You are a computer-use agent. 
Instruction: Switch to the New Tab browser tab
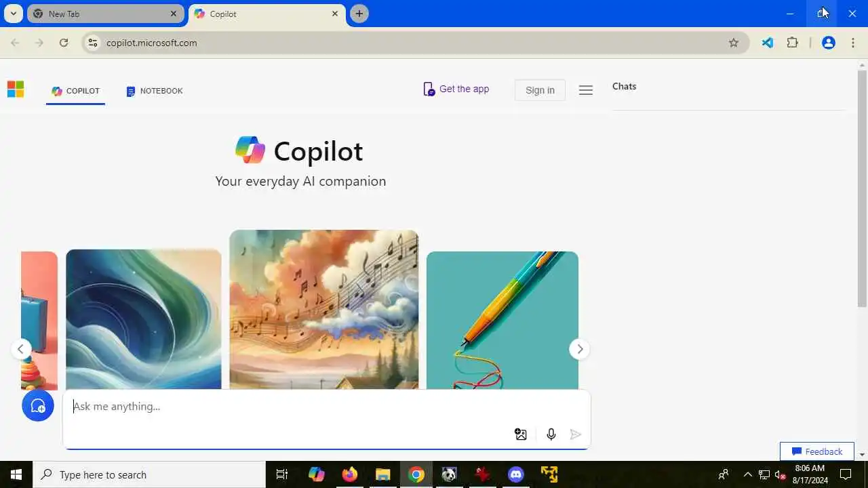[105, 14]
